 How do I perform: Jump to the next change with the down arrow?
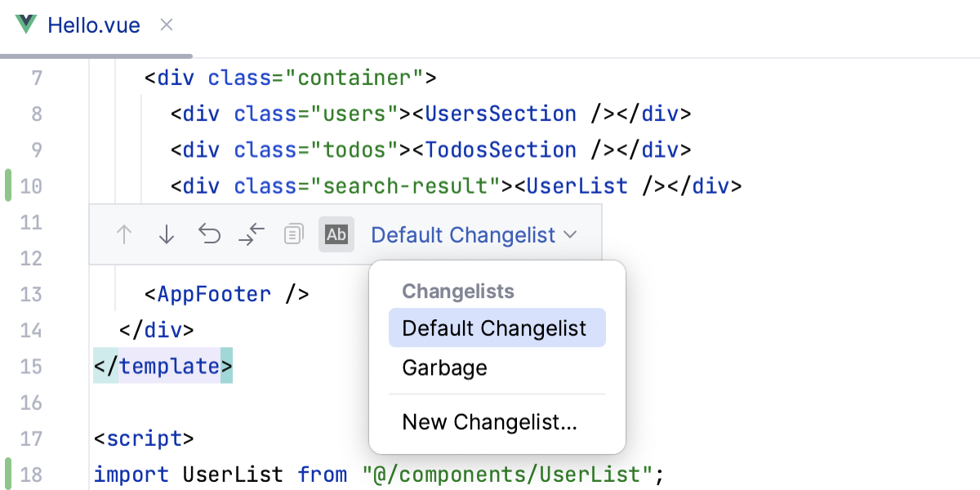click(166, 234)
